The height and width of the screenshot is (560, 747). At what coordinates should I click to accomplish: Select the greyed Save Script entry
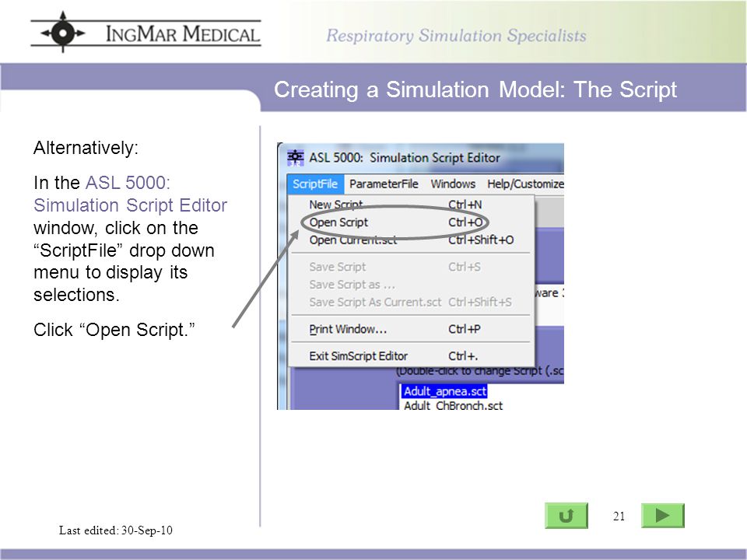[x=412, y=267]
